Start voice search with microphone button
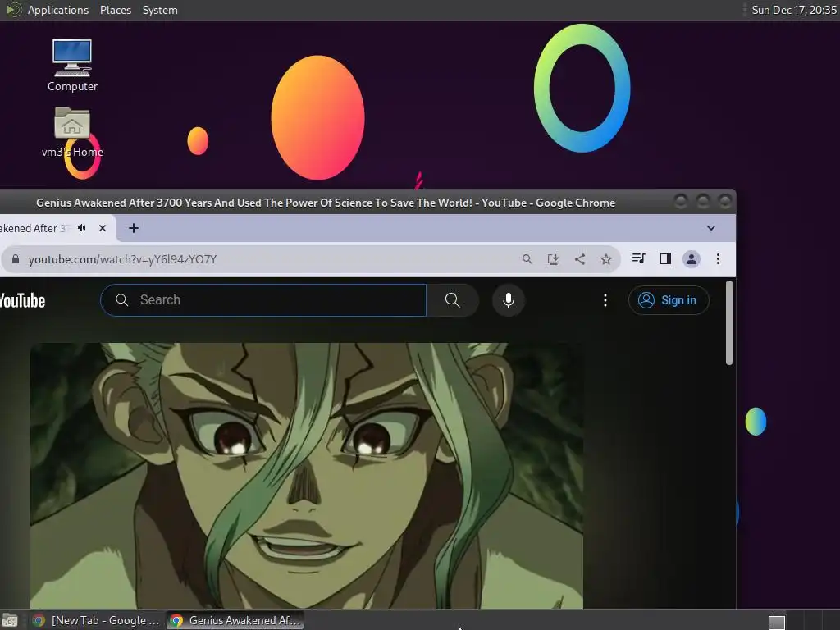This screenshot has width=840, height=630. 509,300
